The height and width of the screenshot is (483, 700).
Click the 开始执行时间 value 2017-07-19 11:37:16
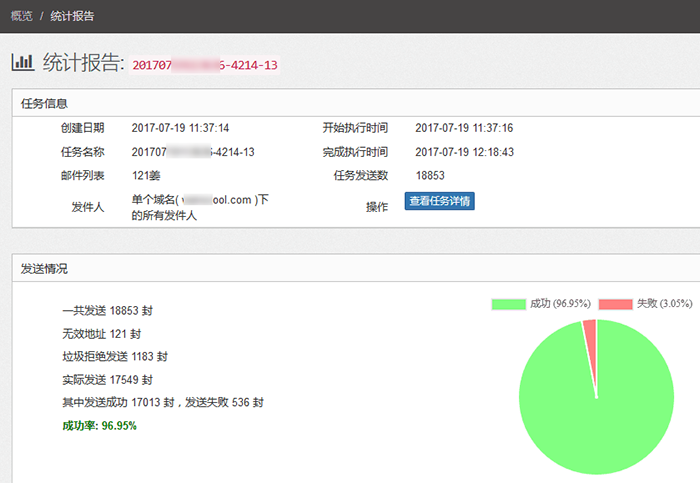[464, 128]
